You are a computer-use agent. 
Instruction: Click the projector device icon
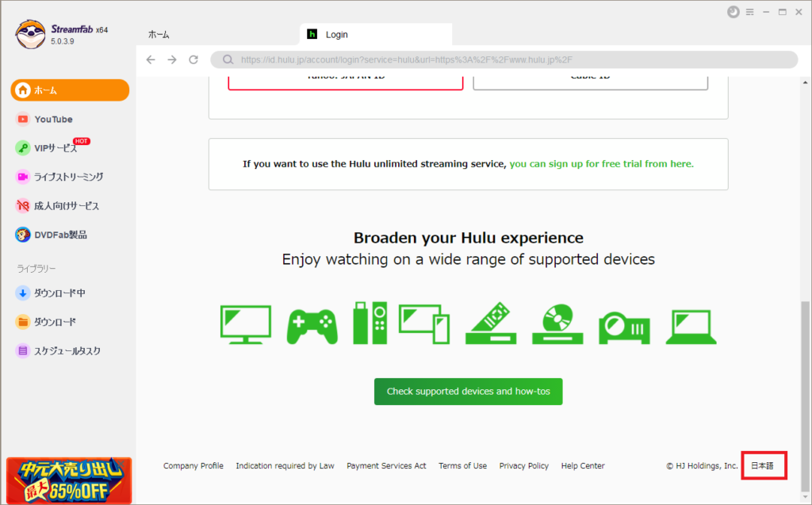tap(624, 328)
